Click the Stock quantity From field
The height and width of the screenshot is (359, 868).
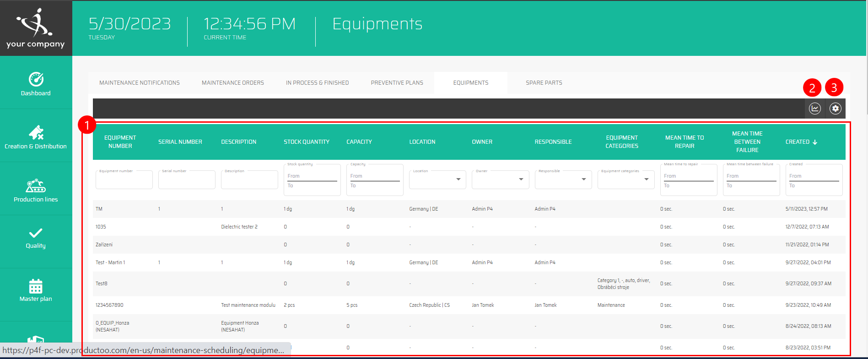point(312,176)
